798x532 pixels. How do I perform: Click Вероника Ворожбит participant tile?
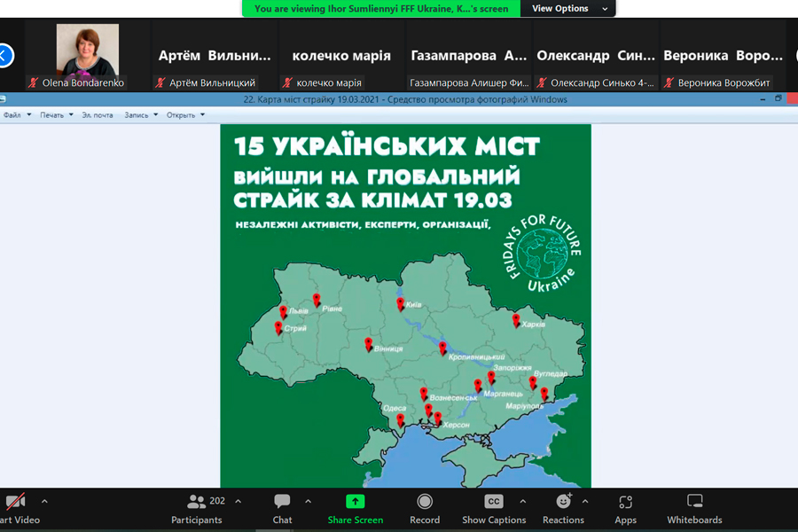tap(723, 56)
